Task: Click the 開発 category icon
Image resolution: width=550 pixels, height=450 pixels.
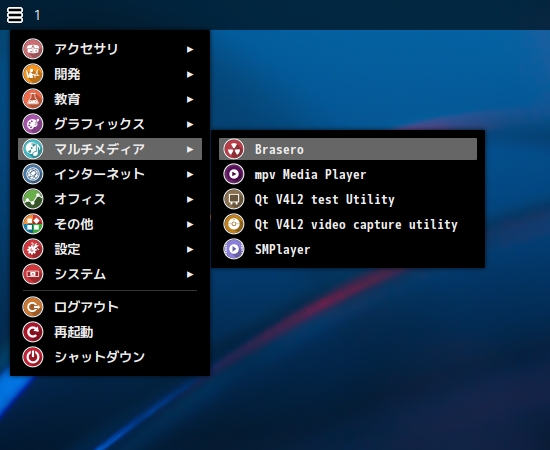Action: (x=33, y=74)
